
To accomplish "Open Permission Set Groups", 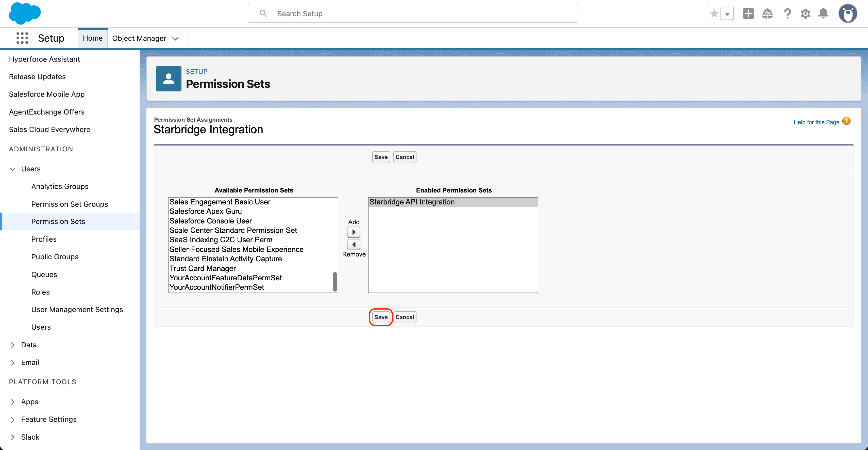I will coord(70,204).
